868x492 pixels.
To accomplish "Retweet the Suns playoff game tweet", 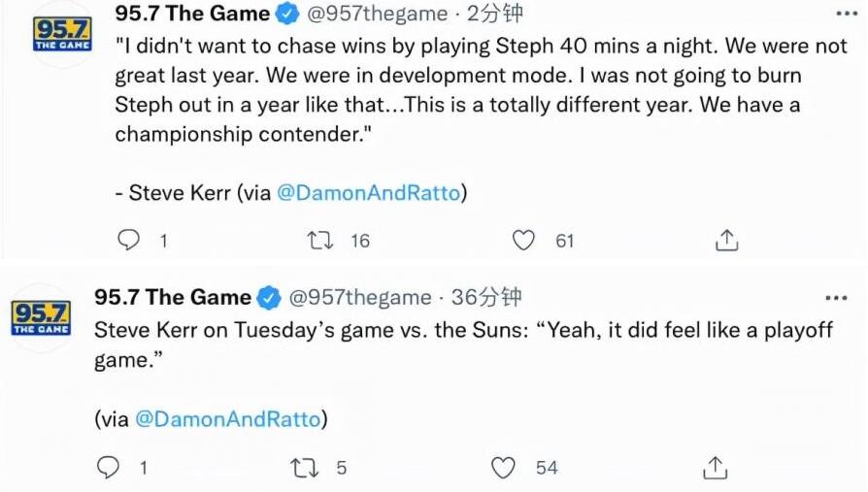I will click(304, 468).
